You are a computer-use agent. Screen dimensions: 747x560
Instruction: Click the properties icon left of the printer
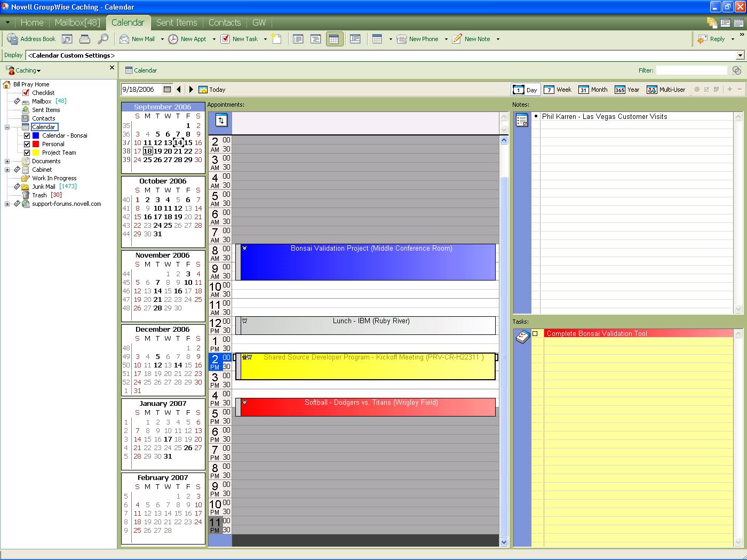pos(67,39)
